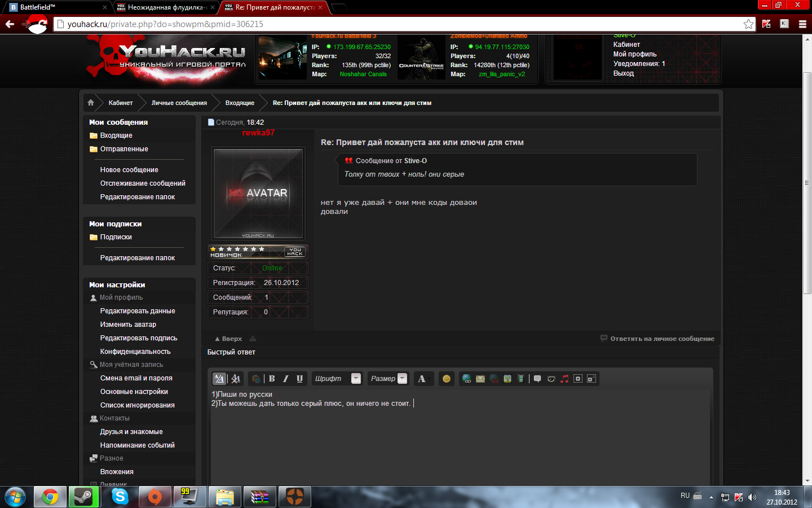Open Конфиденциальность settings
The height and width of the screenshot is (508, 812).
[135, 352]
